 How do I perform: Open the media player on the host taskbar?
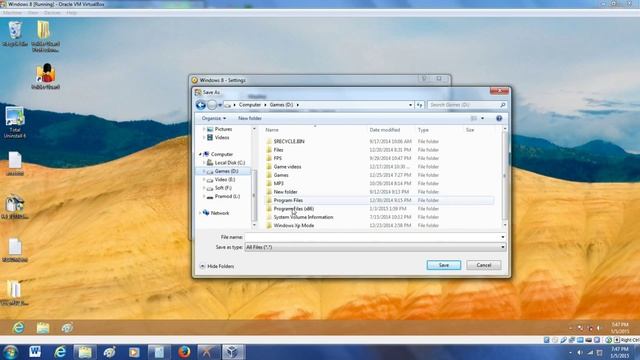coord(134,352)
